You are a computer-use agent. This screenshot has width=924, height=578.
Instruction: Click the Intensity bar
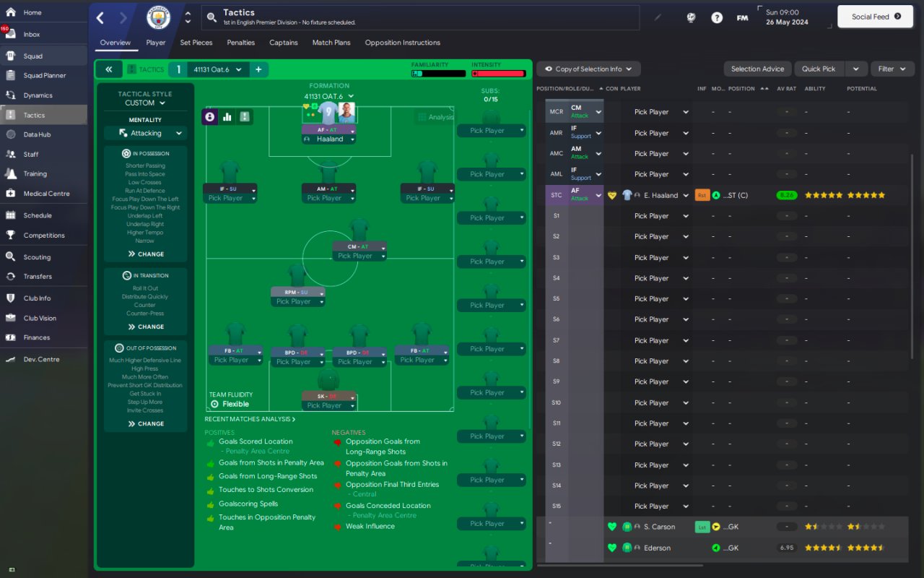[x=498, y=74]
